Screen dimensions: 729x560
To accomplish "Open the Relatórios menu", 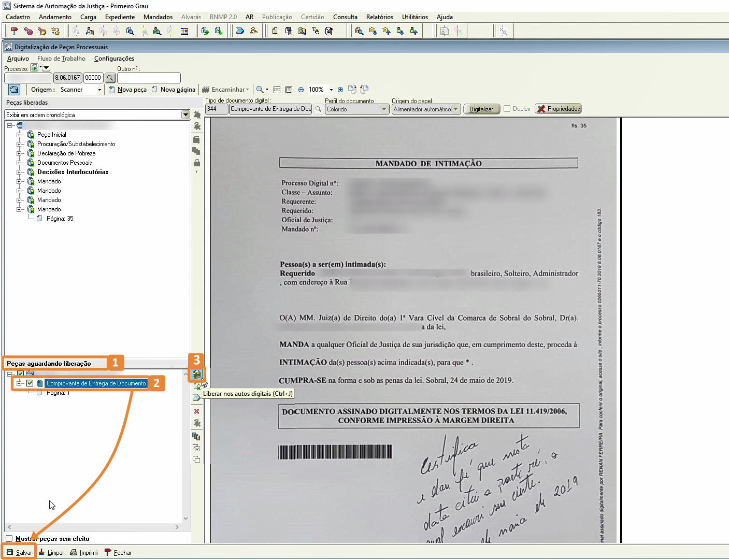I will click(x=380, y=17).
